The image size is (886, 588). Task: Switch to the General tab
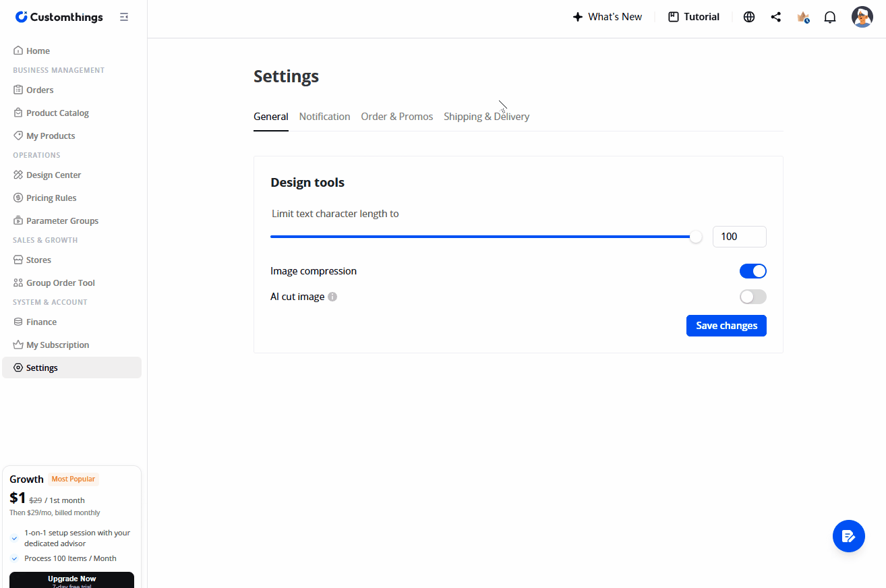pos(271,117)
